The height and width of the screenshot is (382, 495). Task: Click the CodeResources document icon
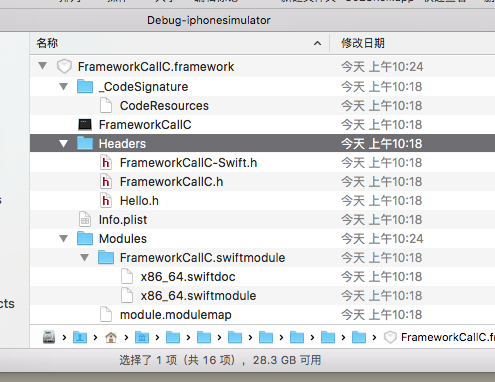coord(106,105)
